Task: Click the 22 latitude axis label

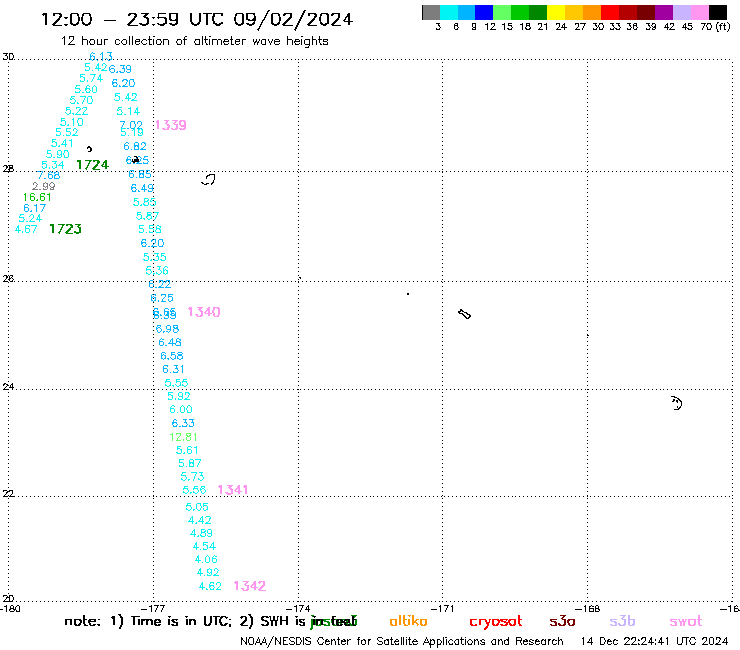Action: pyautogui.click(x=8, y=494)
